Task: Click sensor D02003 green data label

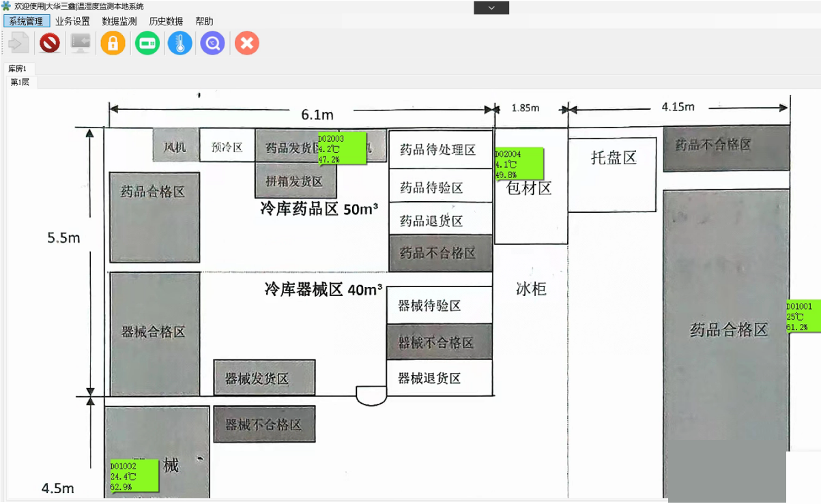Action: (x=342, y=148)
